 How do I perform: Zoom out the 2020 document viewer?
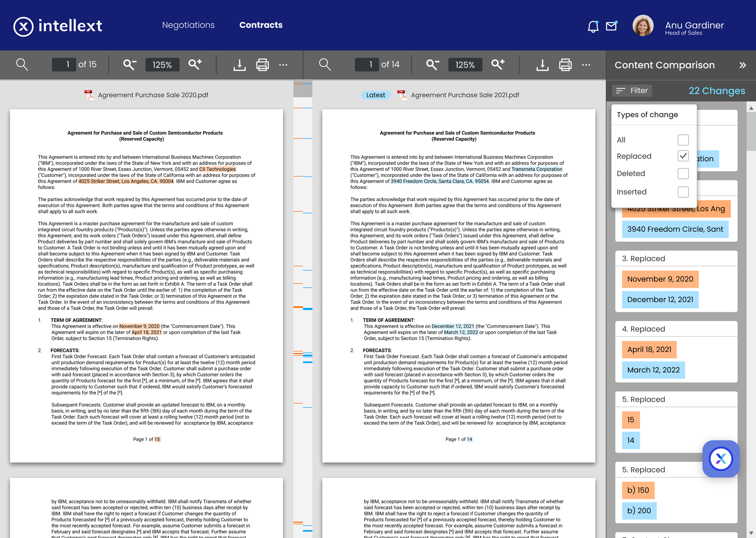coord(129,64)
